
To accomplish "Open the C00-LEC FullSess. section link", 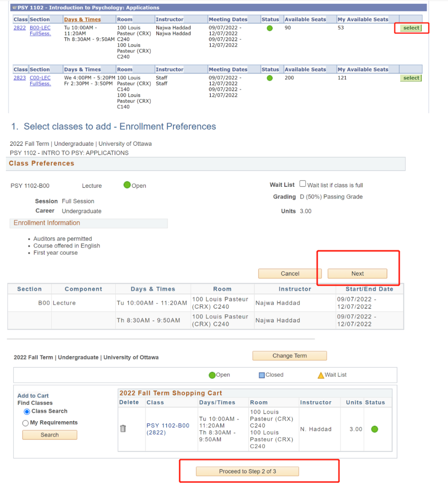I will tap(40, 81).
